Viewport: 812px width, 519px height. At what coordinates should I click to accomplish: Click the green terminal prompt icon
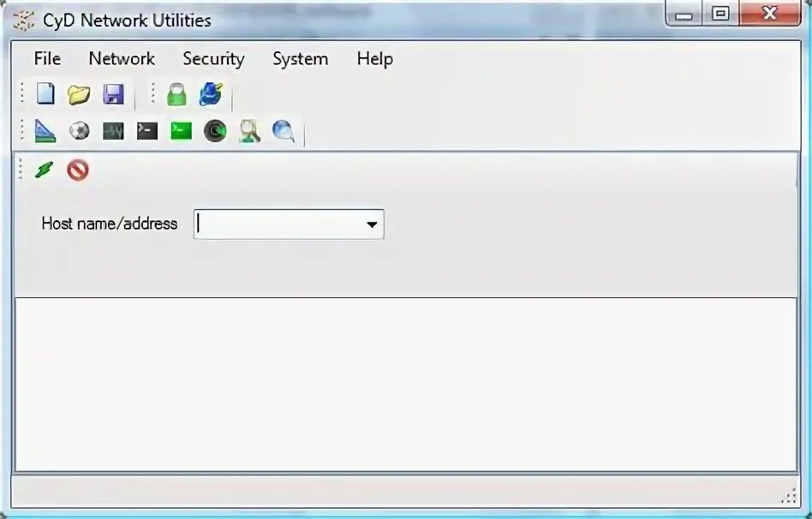click(x=182, y=131)
